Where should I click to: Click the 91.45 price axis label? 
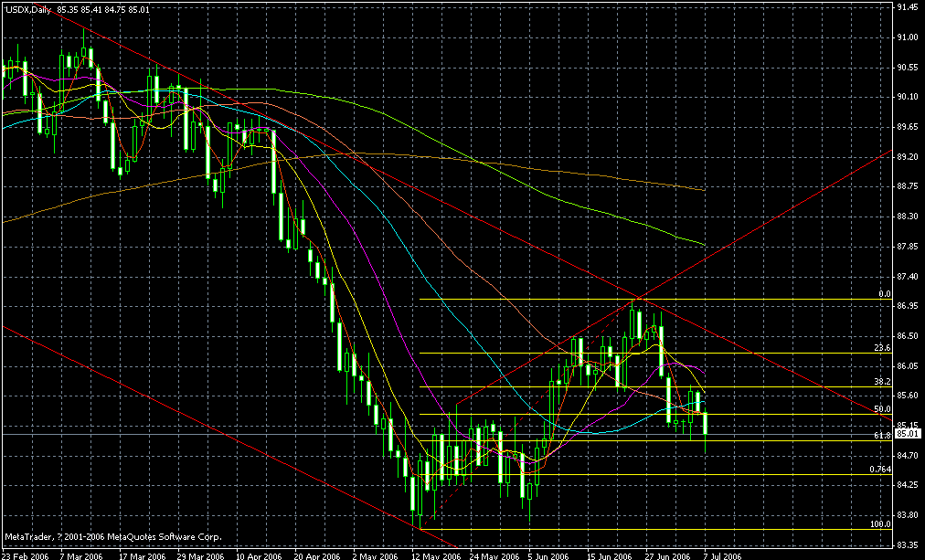(908, 7)
